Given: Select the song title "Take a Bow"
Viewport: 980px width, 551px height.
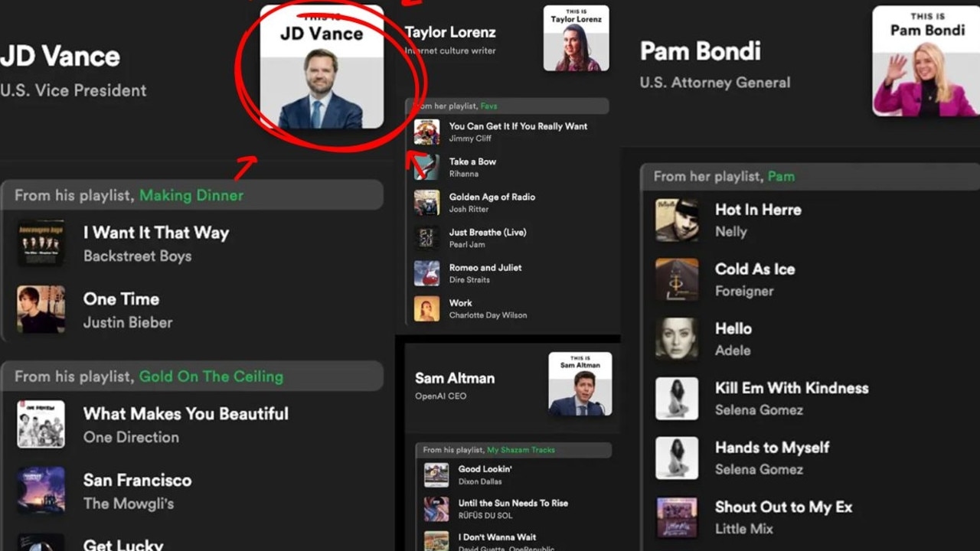Looking at the screenshot, I should tap(472, 161).
